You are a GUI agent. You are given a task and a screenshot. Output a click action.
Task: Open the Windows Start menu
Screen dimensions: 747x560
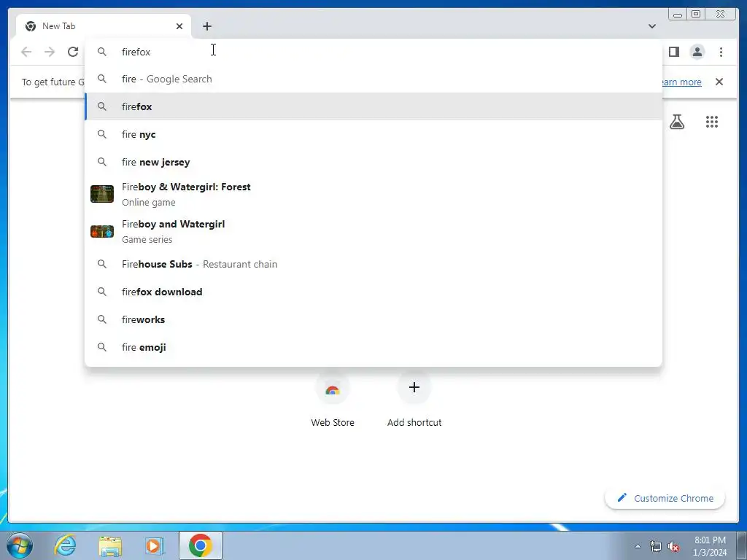pos(20,545)
